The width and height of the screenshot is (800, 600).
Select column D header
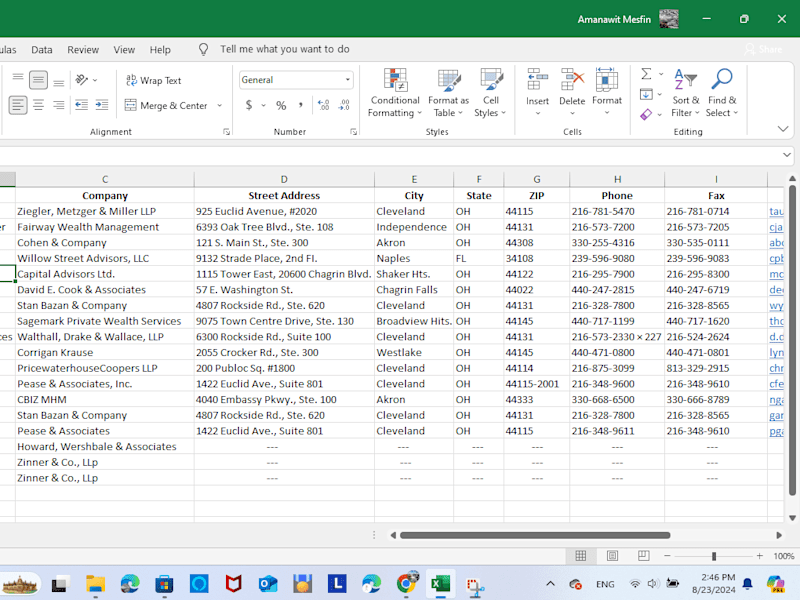(284, 179)
